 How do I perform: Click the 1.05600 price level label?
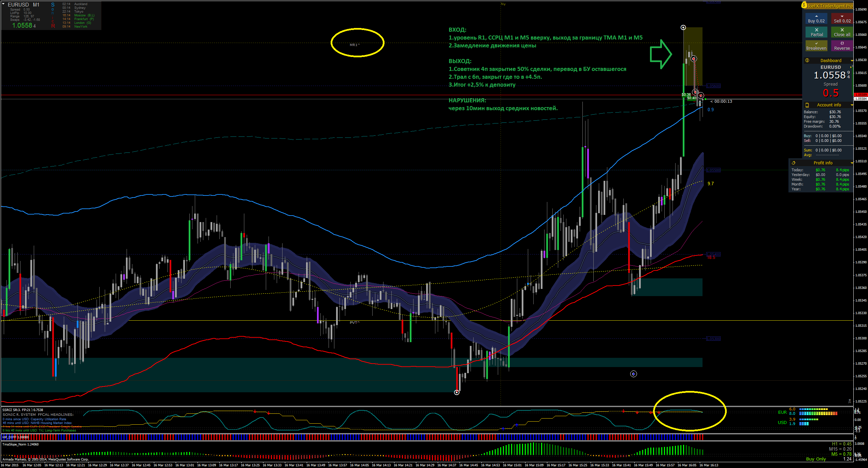coord(713,86)
